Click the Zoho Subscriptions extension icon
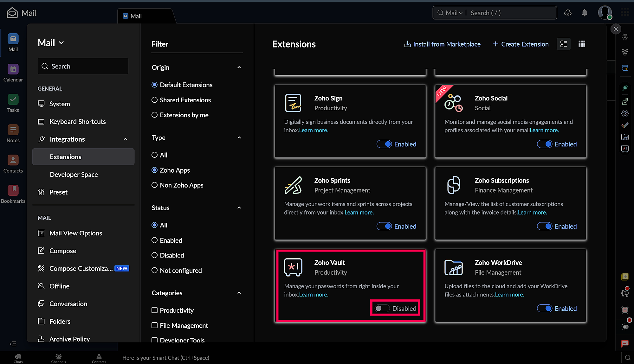 pos(454,185)
